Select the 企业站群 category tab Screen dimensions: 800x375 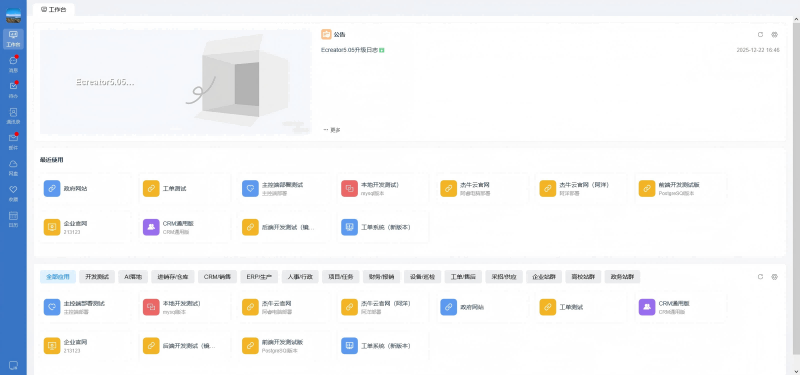544,277
